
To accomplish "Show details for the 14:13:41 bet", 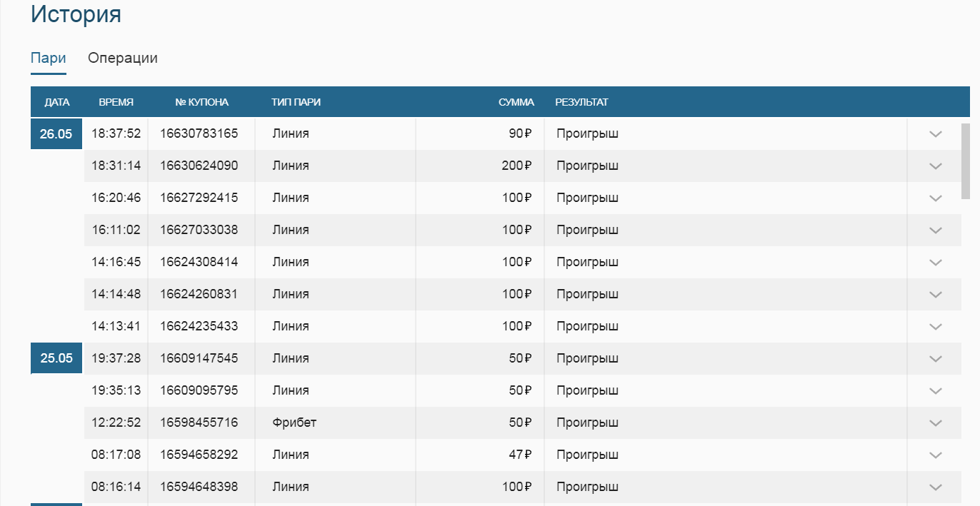I will 936,327.
